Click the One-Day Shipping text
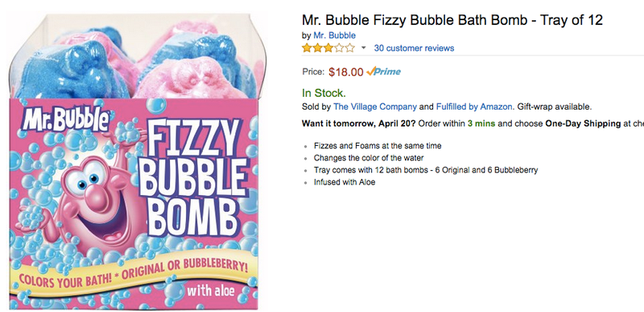The height and width of the screenshot is (312, 644). click(583, 123)
